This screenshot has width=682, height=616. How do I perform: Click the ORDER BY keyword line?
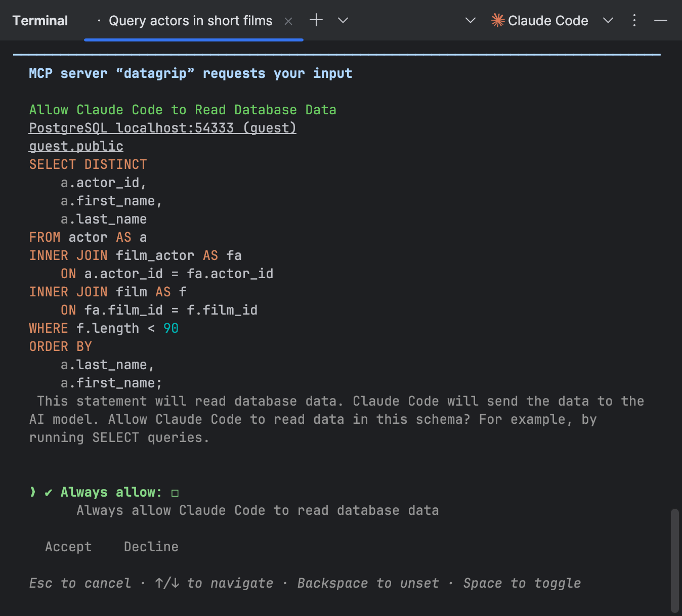click(61, 346)
